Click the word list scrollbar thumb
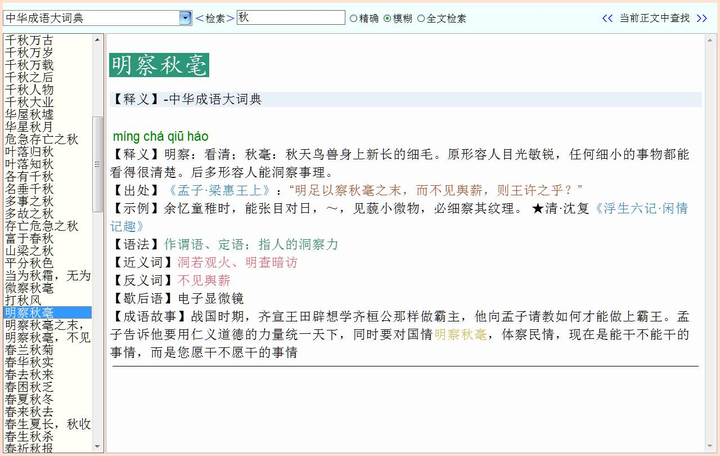Screen dimensions: 720x456 tap(97, 164)
